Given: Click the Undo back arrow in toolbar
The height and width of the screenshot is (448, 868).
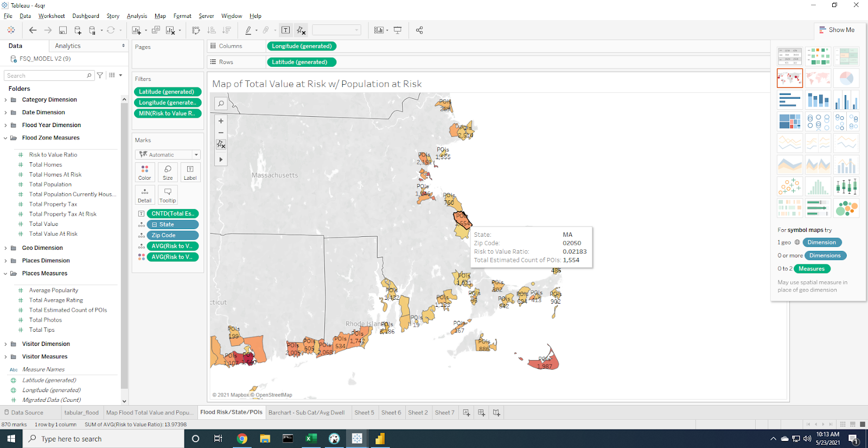Looking at the screenshot, I should (x=33, y=30).
